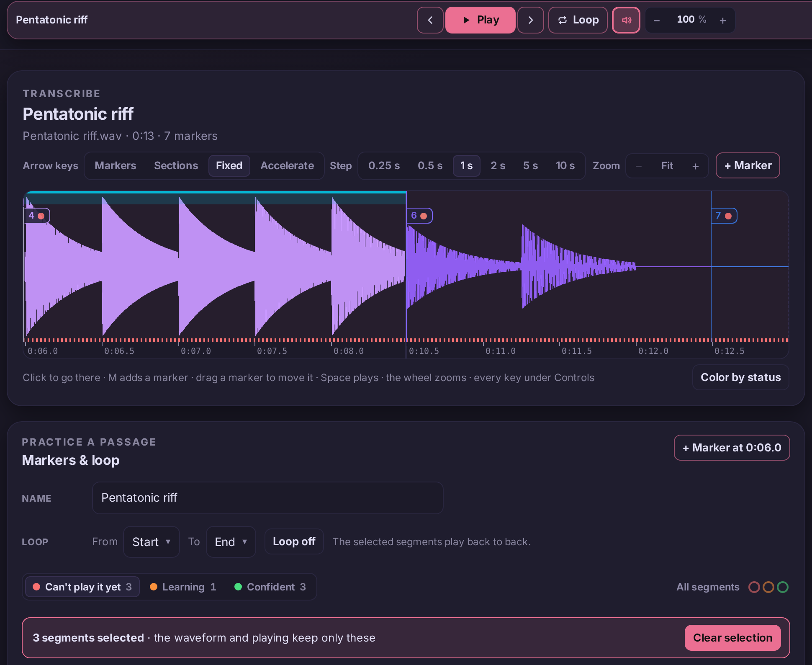Image resolution: width=812 pixels, height=665 pixels.
Task: Set step to 1 s
Action: click(x=466, y=166)
